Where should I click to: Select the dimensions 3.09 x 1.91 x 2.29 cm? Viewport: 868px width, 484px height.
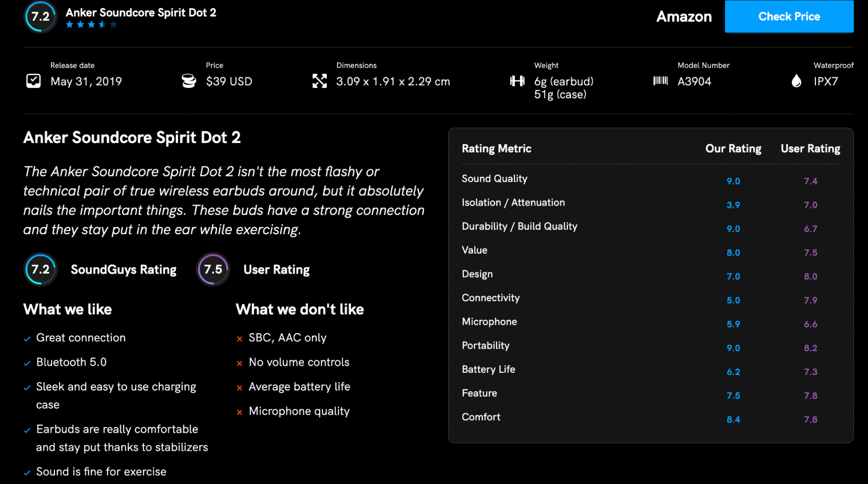(x=393, y=81)
